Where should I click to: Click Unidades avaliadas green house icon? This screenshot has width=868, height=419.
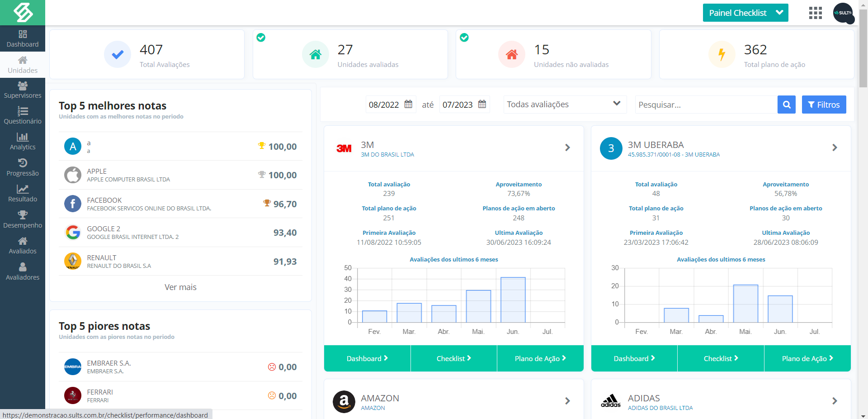(x=316, y=54)
